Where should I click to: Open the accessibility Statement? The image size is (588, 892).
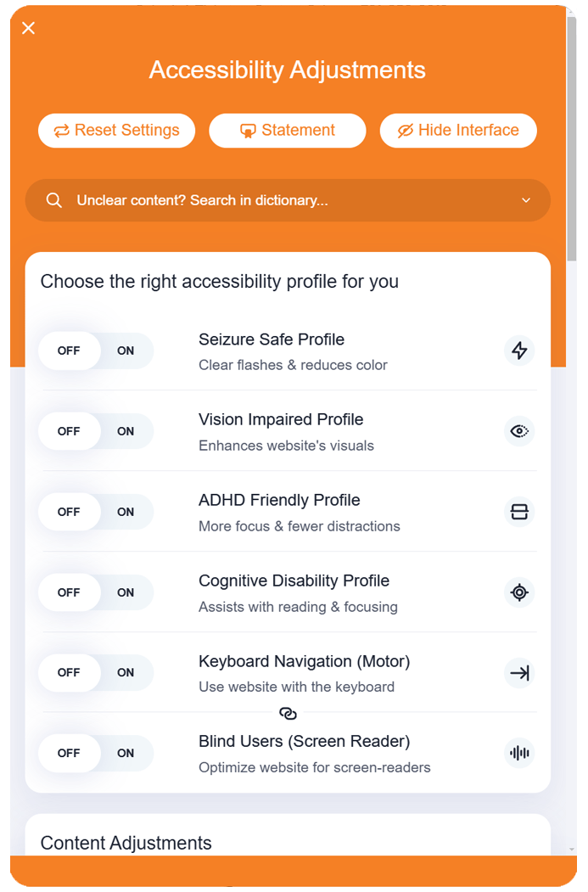pos(288,131)
